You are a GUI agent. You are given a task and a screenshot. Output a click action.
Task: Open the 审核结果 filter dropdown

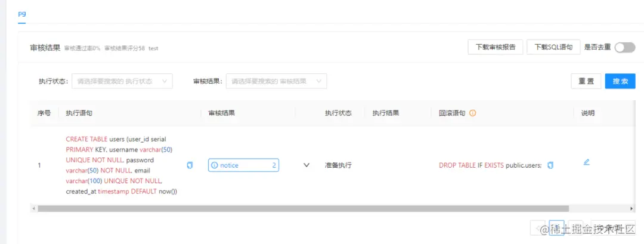[277, 81]
